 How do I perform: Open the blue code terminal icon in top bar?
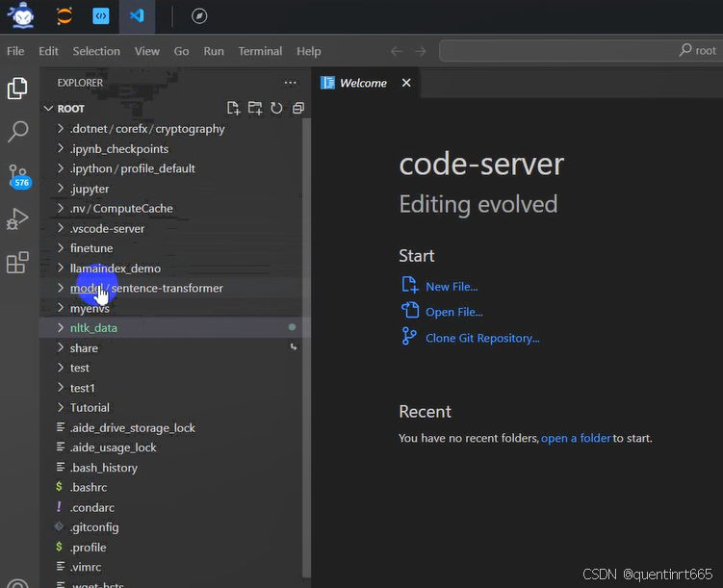(100, 16)
